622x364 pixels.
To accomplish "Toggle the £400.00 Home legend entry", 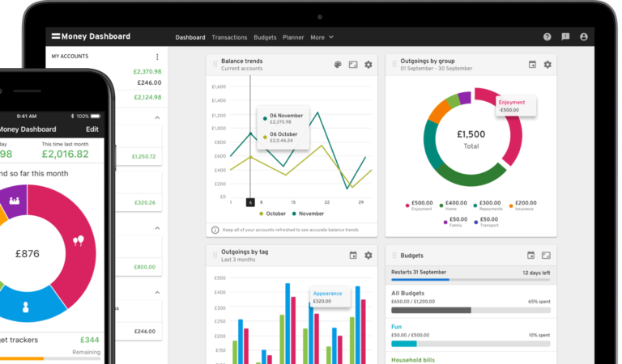I will point(453,205).
